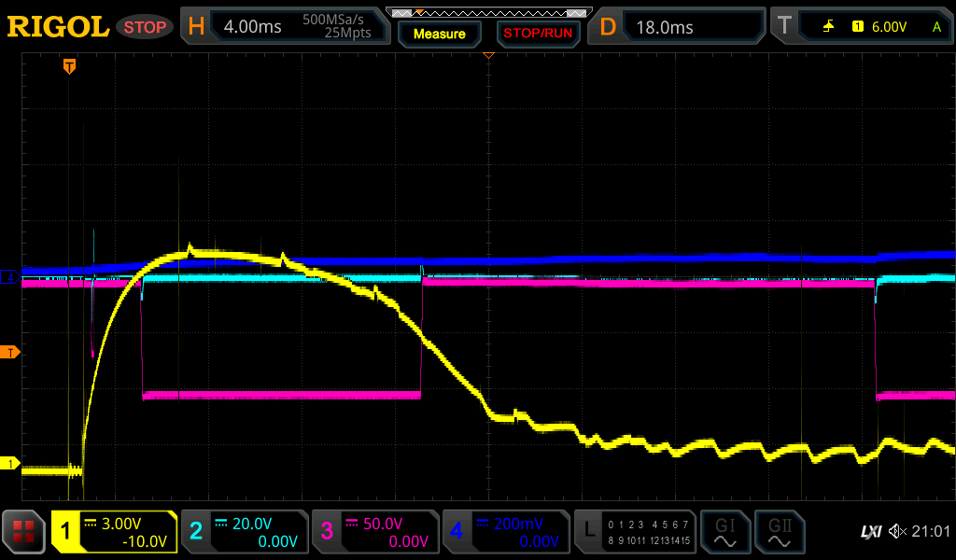Click the muted speaker icon
The height and width of the screenshot is (560, 956).
[897, 532]
